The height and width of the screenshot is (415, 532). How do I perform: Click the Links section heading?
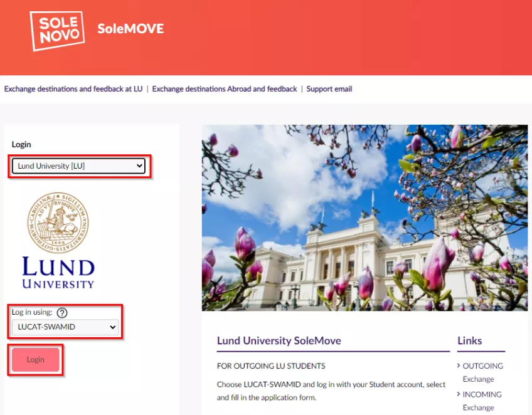click(x=469, y=340)
